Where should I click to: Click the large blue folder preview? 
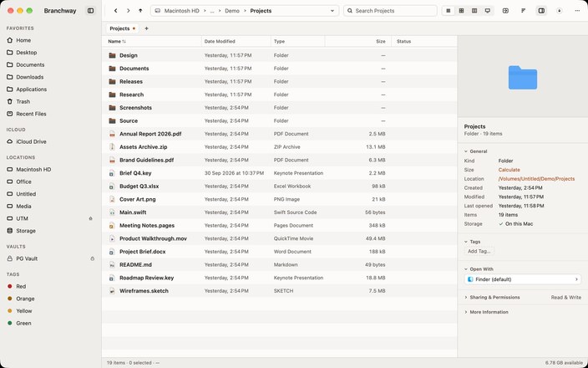pos(523,77)
